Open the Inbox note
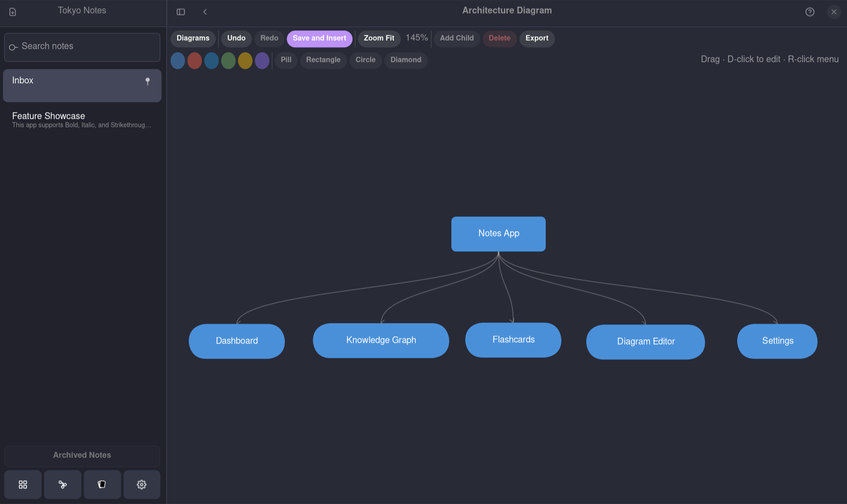The height and width of the screenshot is (504, 847). pyautogui.click(x=82, y=85)
